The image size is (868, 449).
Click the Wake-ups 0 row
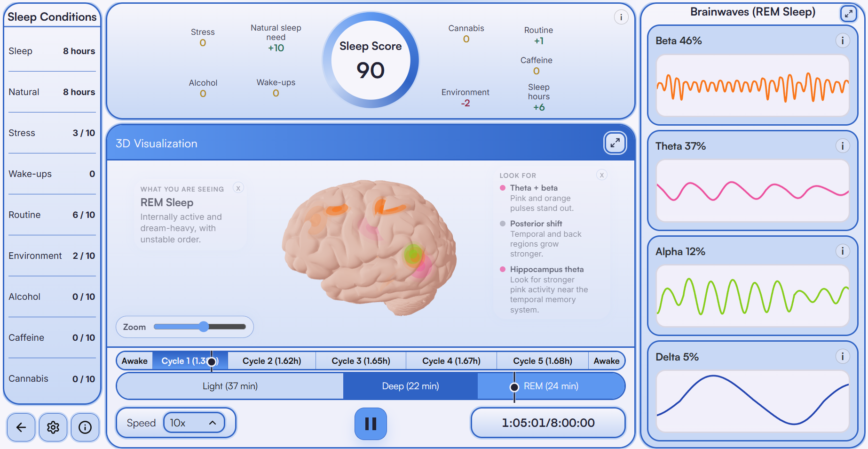point(52,174)
